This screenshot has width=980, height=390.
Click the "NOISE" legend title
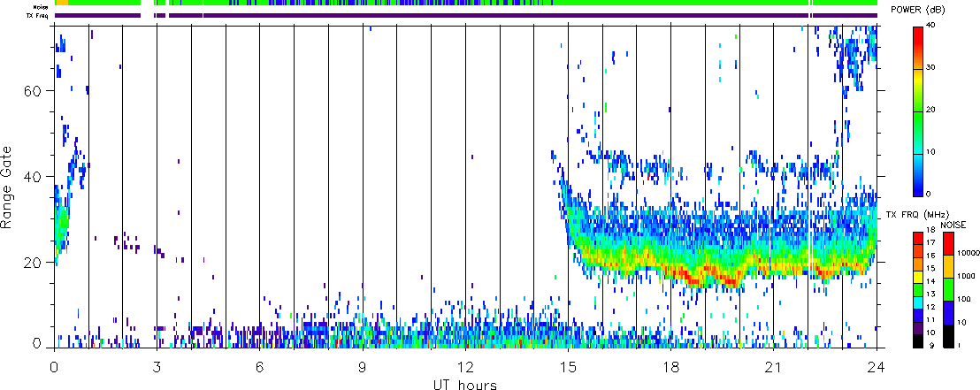tap(953, 223)
